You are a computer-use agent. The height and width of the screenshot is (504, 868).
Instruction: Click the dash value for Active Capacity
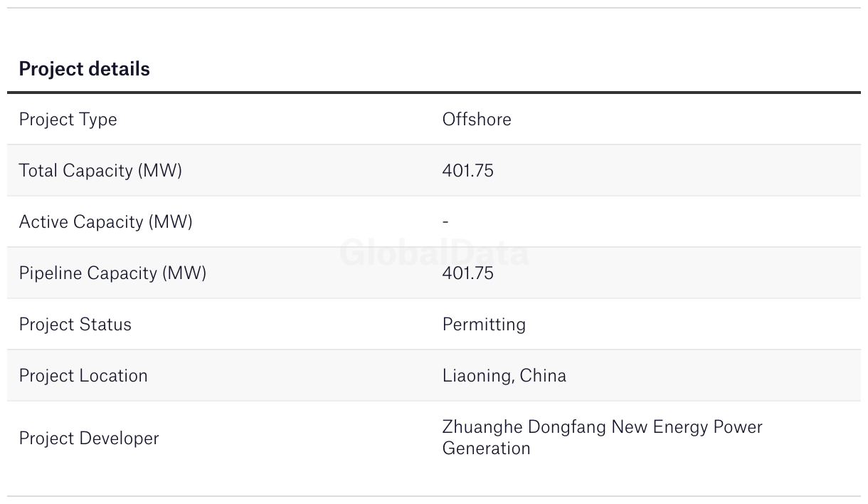tap(445, 222)
